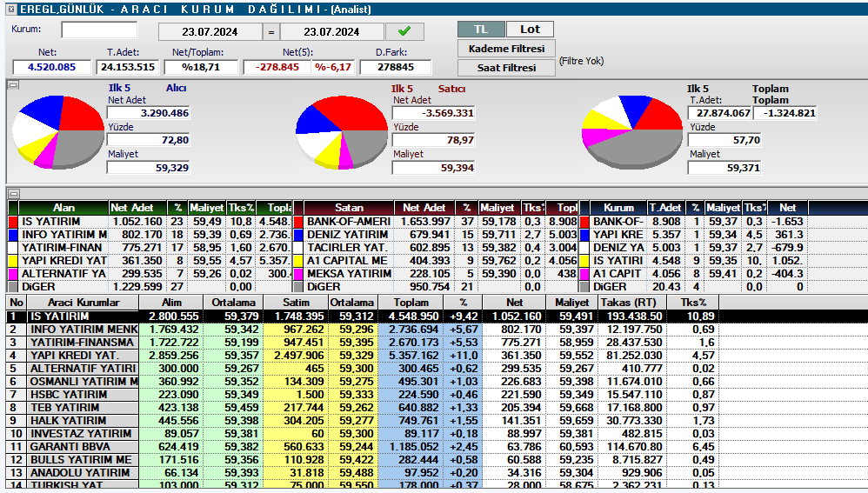Close window using title bar X icon

[x=11, y=9]
